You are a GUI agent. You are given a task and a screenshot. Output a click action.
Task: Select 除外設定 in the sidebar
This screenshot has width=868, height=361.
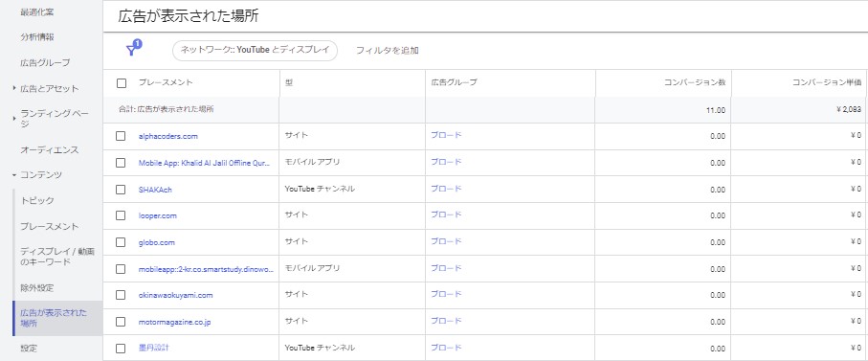click(37, 288)
